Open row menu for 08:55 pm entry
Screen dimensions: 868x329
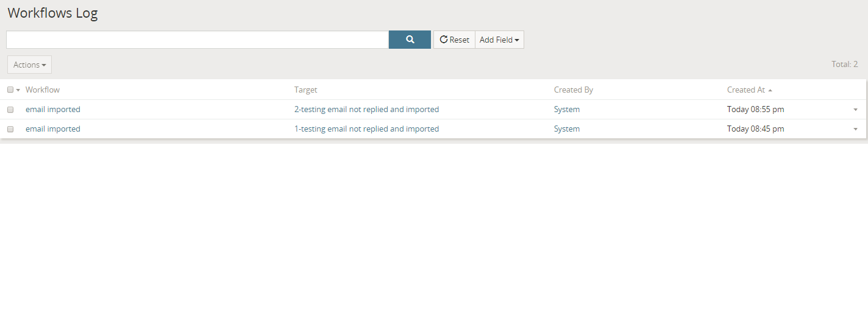pyautogui.click(x=855, y=110)
